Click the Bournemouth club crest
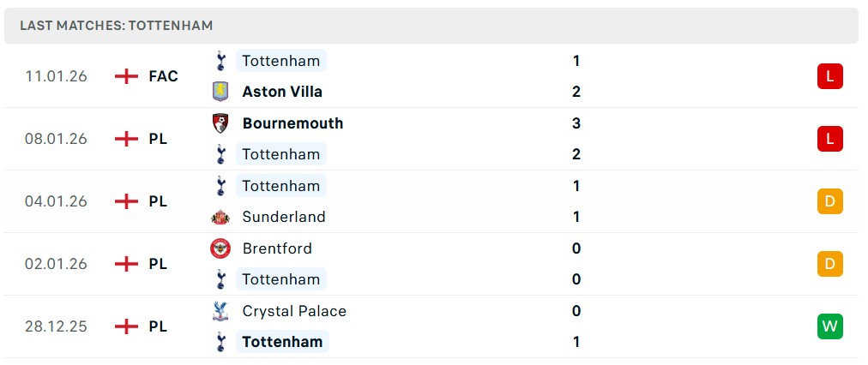The image size is (868, 365). pyautogui.click(x=220, y=123)
